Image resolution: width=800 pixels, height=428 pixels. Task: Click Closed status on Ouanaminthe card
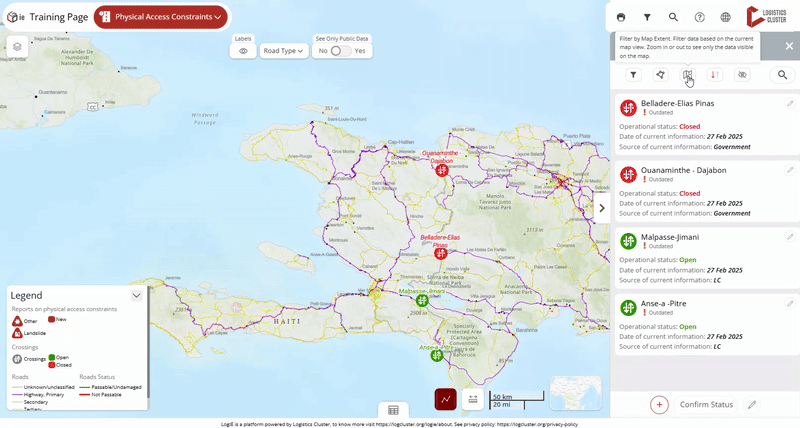click(x=690, y=193)
